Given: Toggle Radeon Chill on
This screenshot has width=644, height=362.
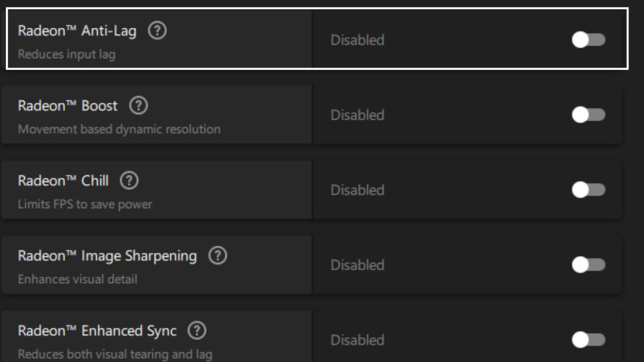Looking at the screenshot, I should pyautogui.click(x=588, y=190).
